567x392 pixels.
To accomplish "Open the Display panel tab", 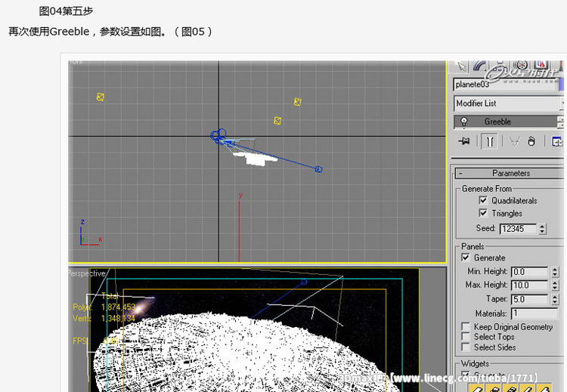I will (x=541, y=66).
